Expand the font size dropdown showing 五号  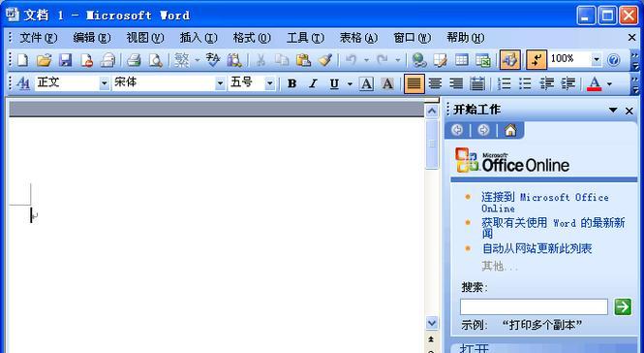[x=270, y=83]
